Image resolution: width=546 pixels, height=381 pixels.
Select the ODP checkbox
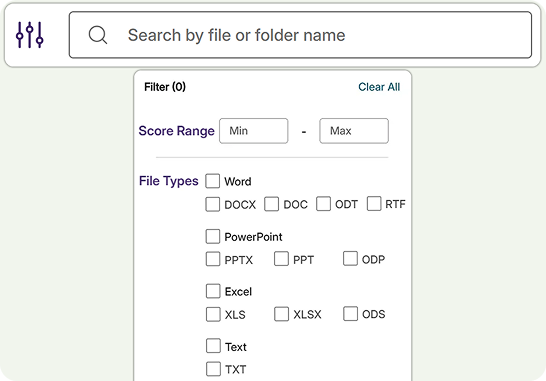(x=350, y=258)
